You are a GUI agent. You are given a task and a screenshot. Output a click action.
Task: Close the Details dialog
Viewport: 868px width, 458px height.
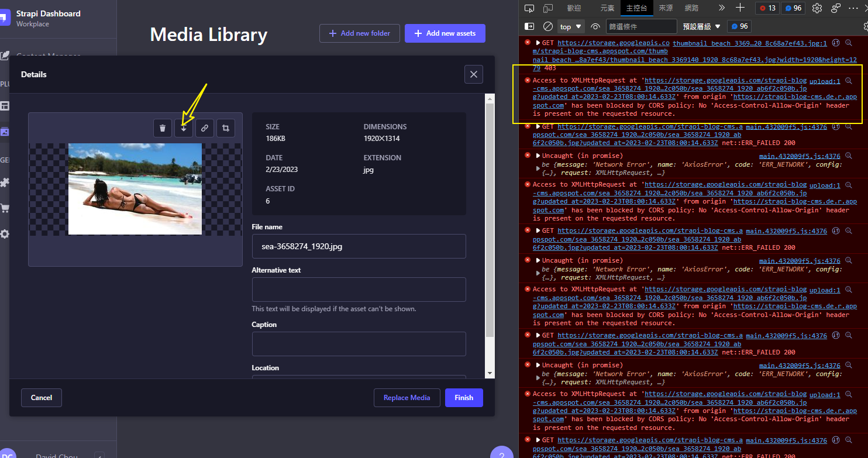click(x=474, y=74)
